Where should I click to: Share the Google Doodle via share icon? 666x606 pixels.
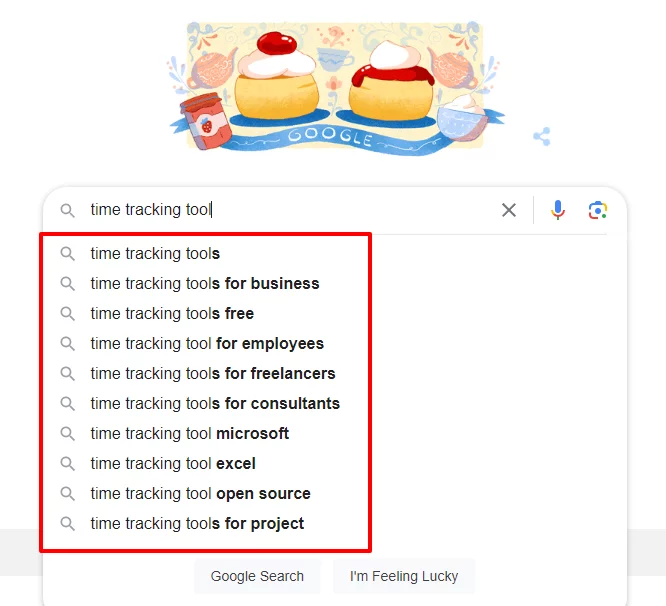[x=542, y=137]
